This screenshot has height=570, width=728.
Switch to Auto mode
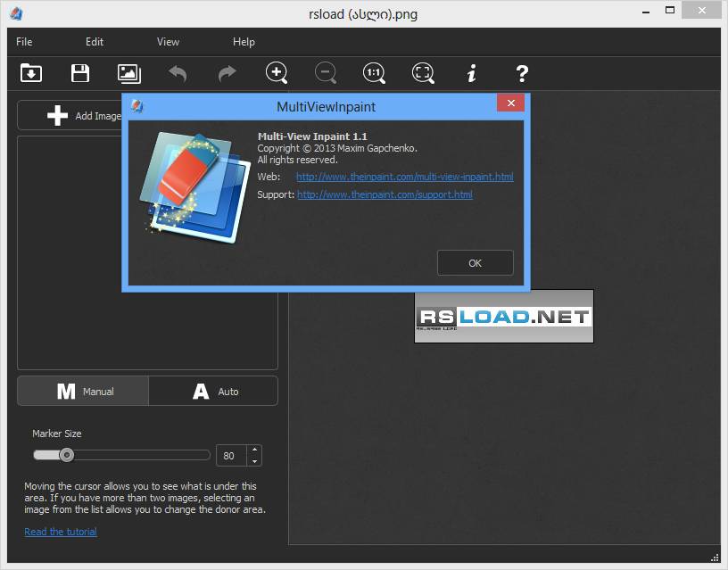click(213, 392)
